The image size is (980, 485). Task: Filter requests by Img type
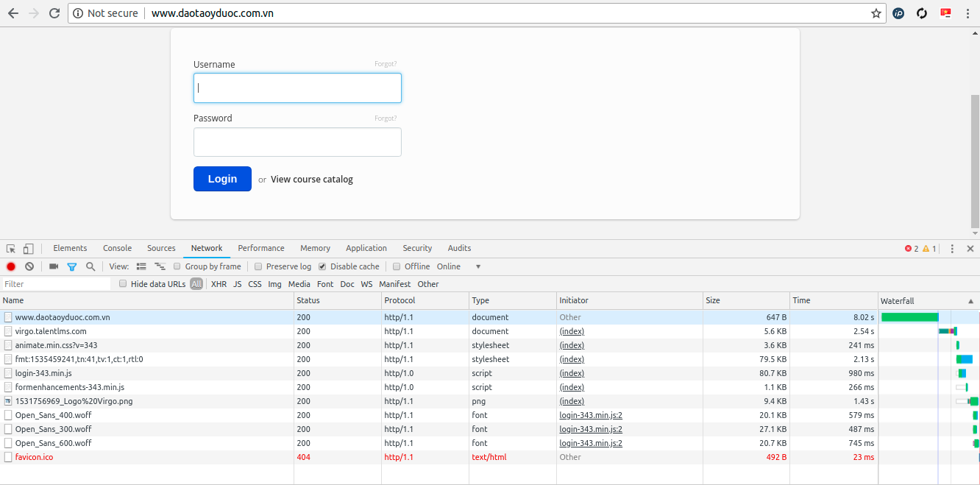click(x=274, y=284)
